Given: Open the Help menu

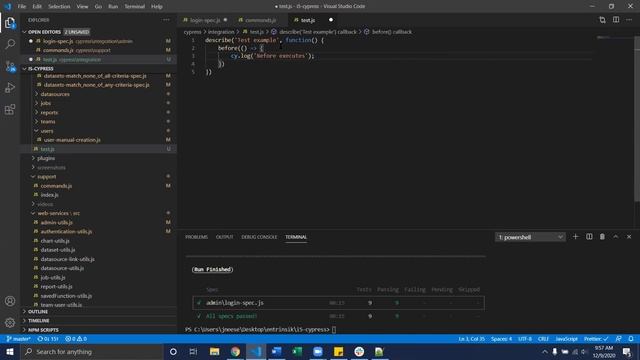Looking at the screenshot, I should point(157,6).
